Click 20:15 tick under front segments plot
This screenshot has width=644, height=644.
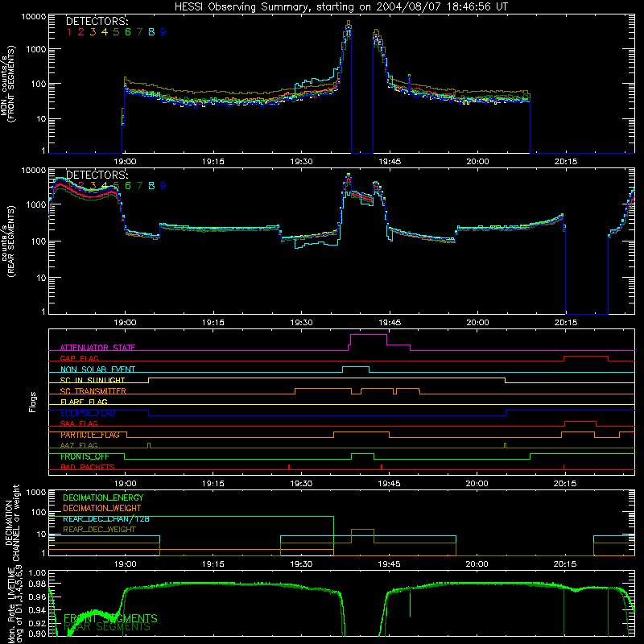coord(566,162)
